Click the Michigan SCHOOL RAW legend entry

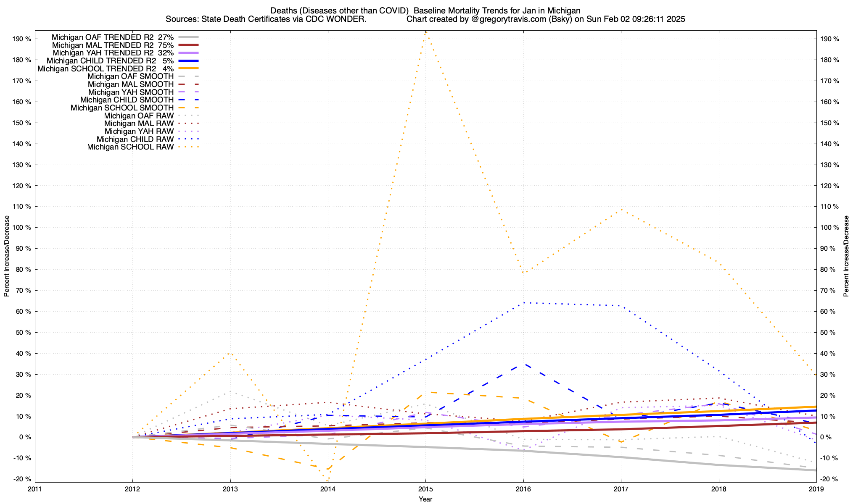[130, 147]
